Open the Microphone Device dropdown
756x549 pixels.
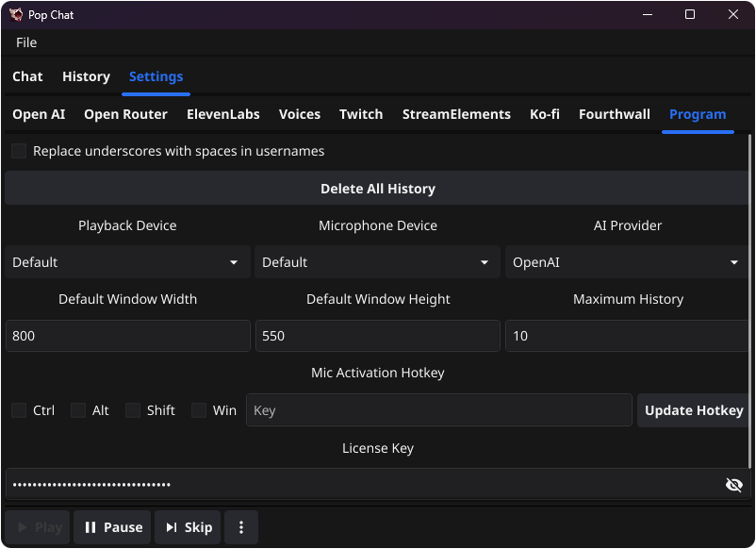(377, 262)
